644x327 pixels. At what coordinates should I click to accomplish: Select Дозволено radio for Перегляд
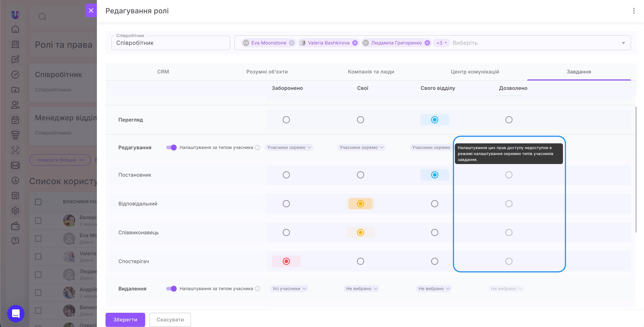click(509, 120)
